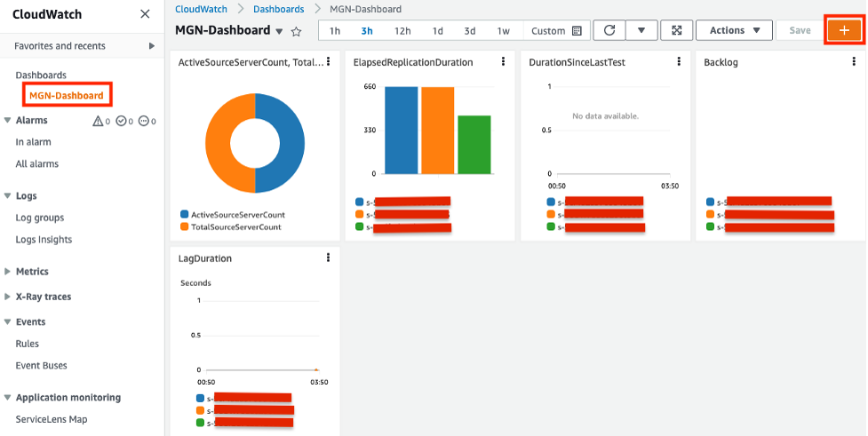Viewport: 868px width, 436px height.
Task: Open ServiceLens Map
Action: coord(52,419)
